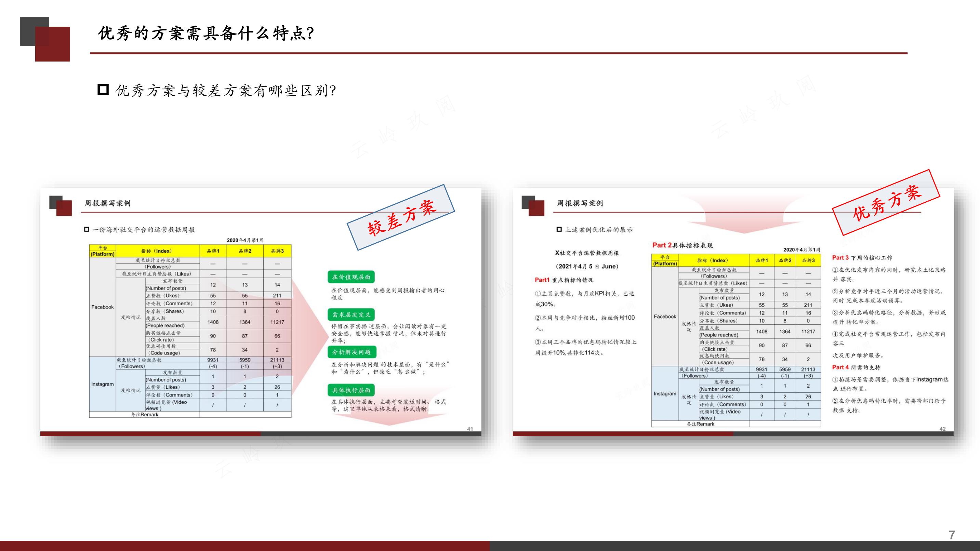Click the value 11217 in the left table

click(277, 322)
